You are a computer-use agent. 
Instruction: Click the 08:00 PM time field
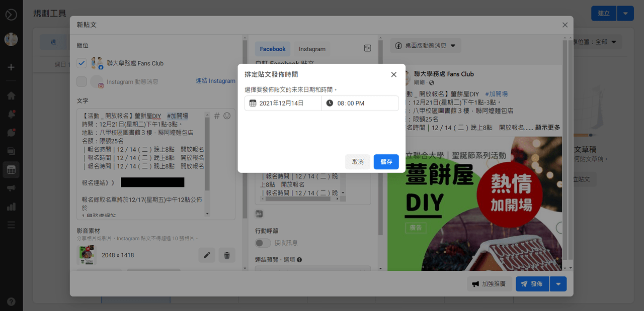tap(360, 103)
